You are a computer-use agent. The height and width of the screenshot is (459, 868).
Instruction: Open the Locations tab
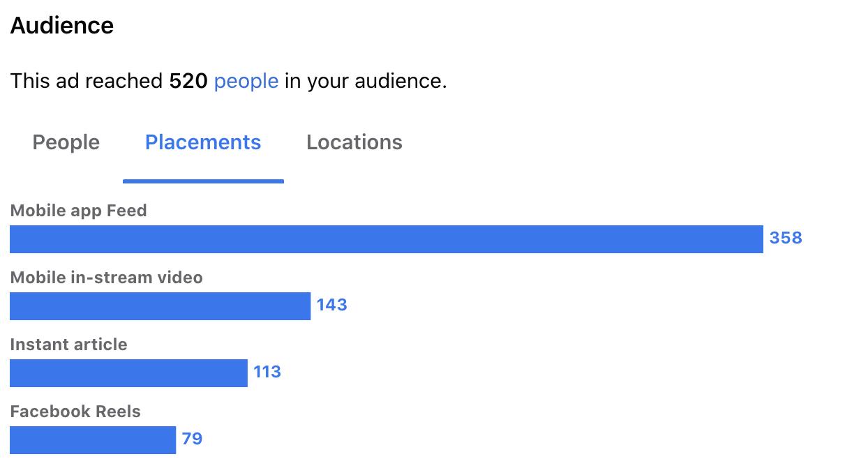pos(354,142)
